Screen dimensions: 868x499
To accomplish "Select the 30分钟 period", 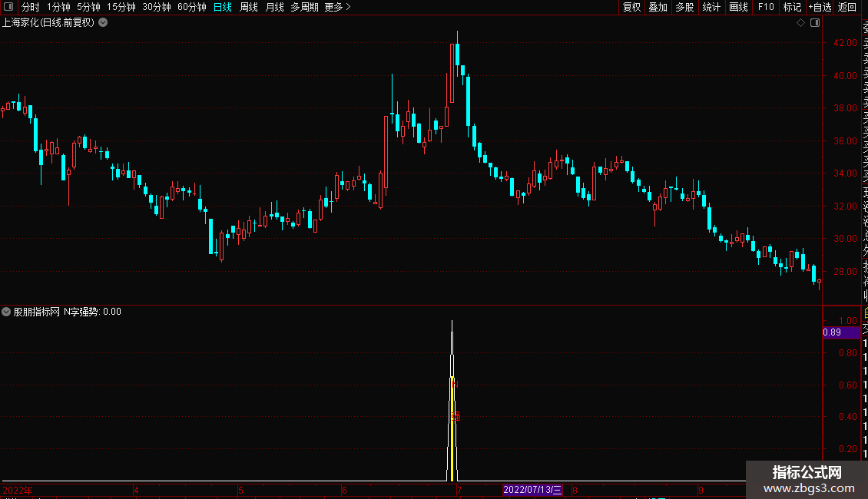I will point(157,7).
